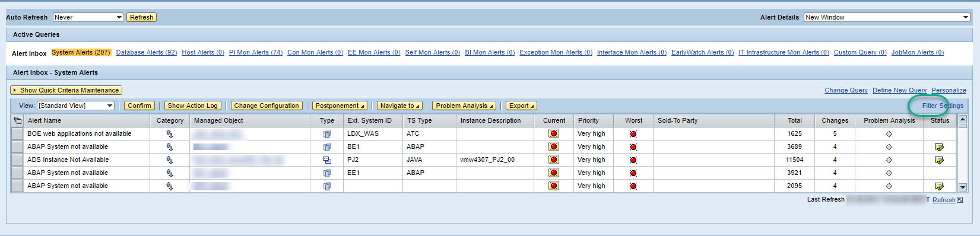
Task: Open BI Mon Alerts (0) query
Action: 490,52
